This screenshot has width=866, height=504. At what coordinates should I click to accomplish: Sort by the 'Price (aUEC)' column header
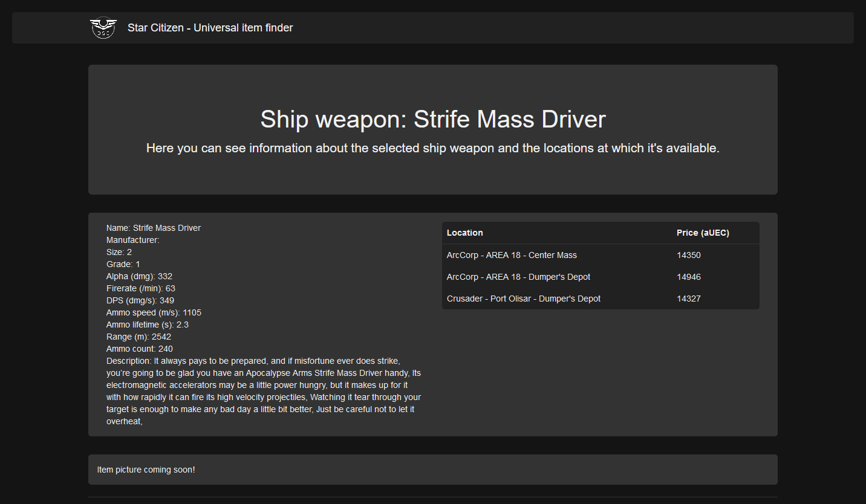[703, 233]
